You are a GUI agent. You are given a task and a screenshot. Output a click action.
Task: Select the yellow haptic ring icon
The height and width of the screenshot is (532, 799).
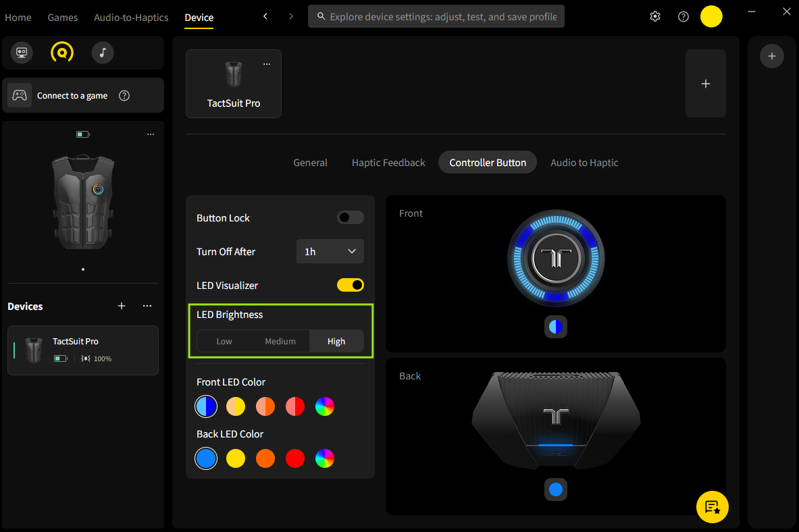(61, 53)
